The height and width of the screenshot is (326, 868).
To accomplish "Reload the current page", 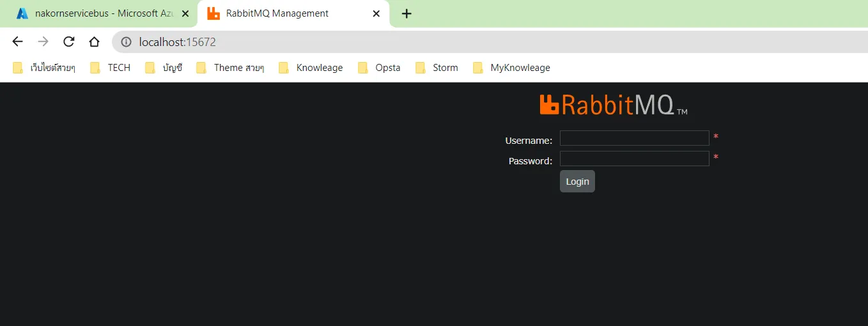I will (x=68, y=42).
